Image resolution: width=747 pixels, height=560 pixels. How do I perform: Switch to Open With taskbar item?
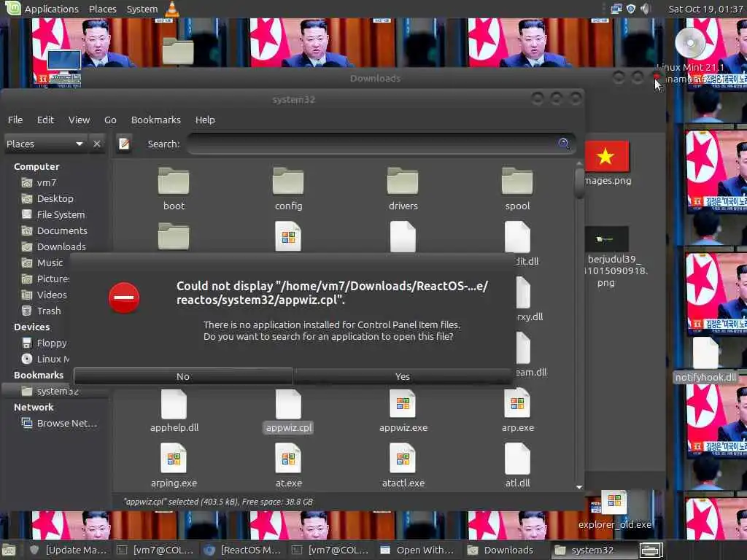click(x=417, y=550)
